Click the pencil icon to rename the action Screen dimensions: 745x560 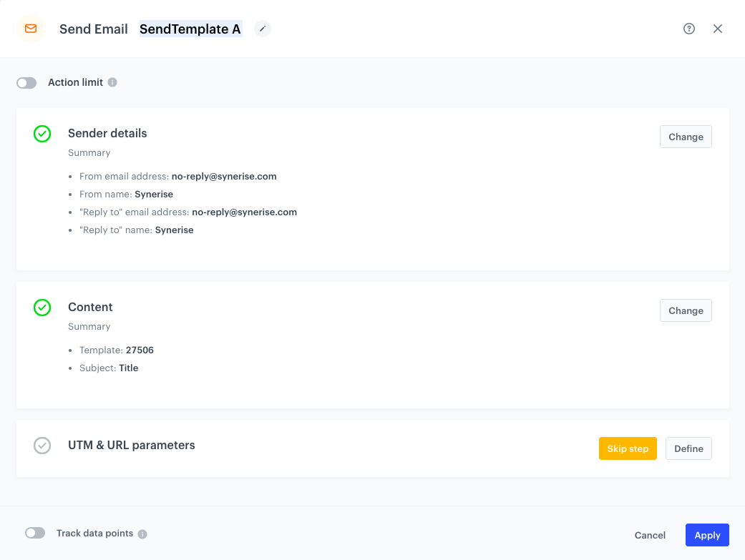click(x=262, y=29)
